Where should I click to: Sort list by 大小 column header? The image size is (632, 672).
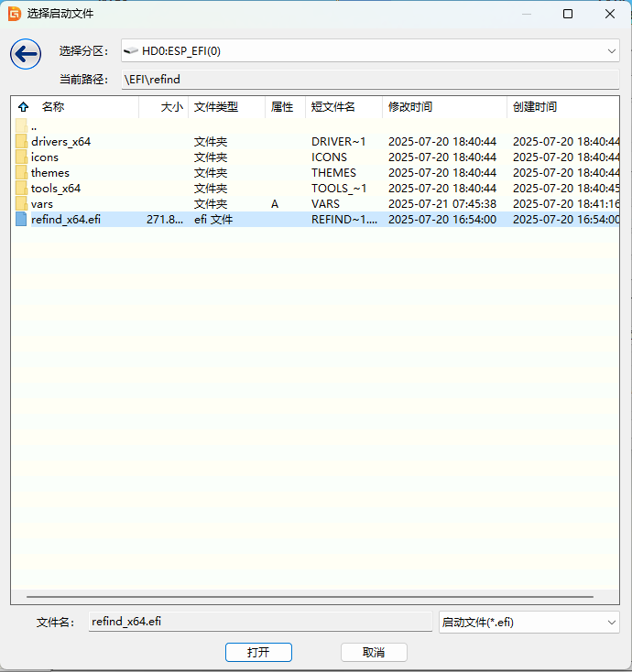[171, 107]
